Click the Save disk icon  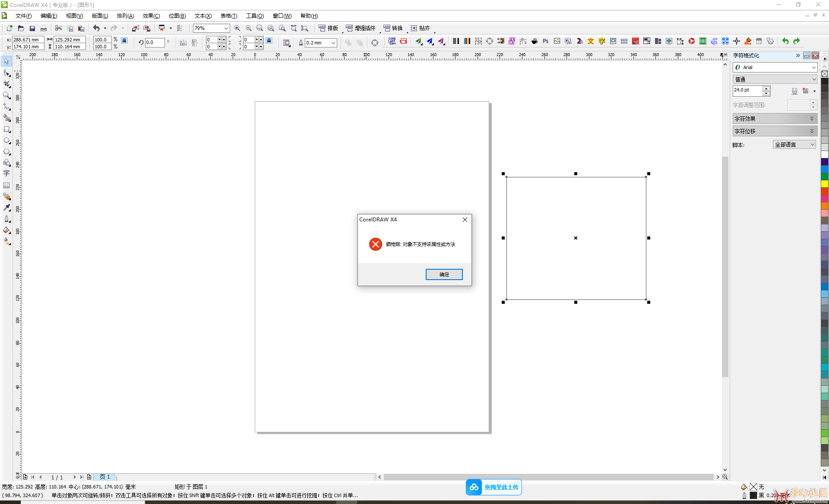(32, 28)
